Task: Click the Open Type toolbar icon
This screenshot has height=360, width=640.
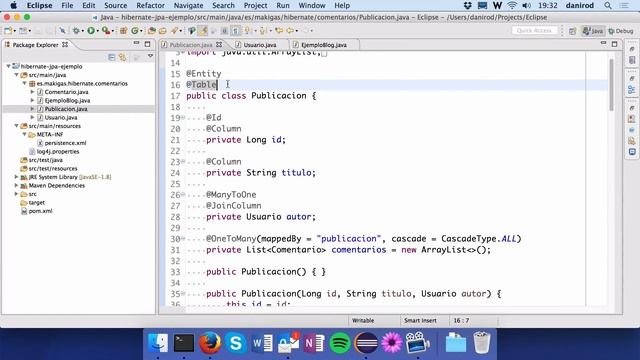Action: pyautogui.click(x=151, y=31)
